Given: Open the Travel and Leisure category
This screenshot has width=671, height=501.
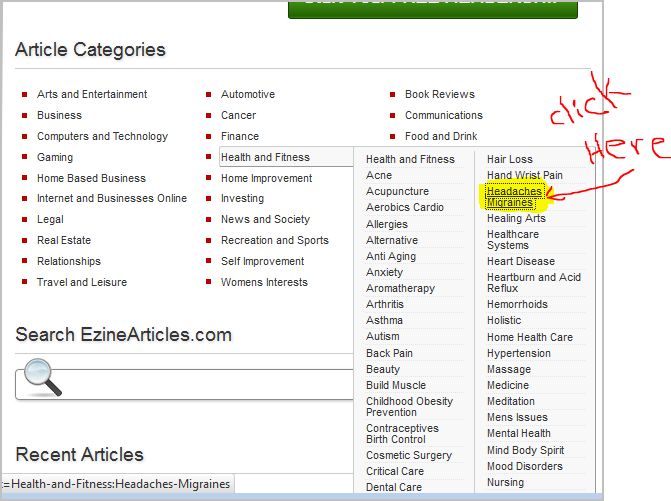Looking at the screenshot, I should coord(82,282).
